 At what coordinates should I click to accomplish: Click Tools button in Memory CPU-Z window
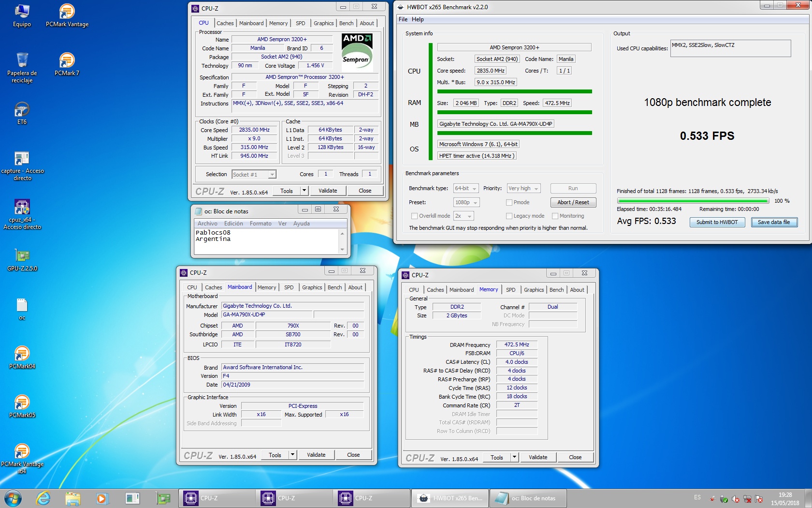497,457
